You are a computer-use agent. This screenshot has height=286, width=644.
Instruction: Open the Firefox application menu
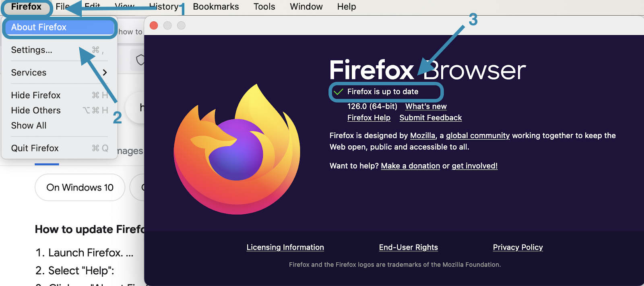(x=26, y=7)
